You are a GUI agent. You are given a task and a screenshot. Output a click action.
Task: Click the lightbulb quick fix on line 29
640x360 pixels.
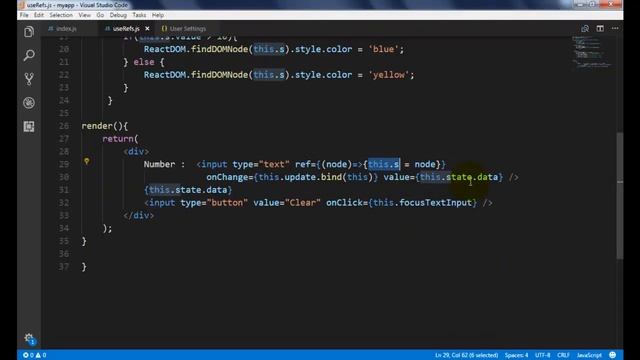coord(87,161)
